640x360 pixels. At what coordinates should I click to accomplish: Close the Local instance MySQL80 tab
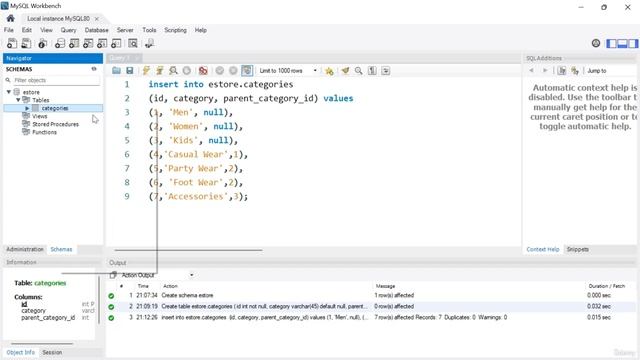click(97, 19)
